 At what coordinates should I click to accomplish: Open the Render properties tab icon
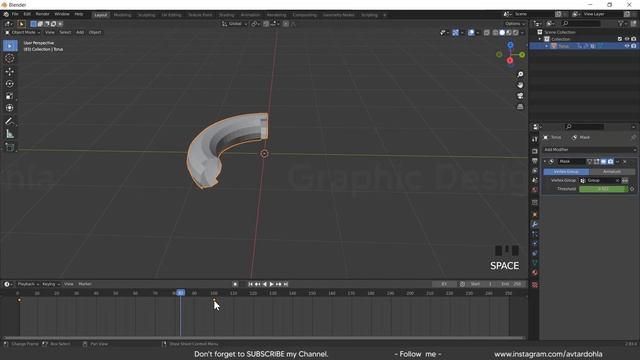535,151
